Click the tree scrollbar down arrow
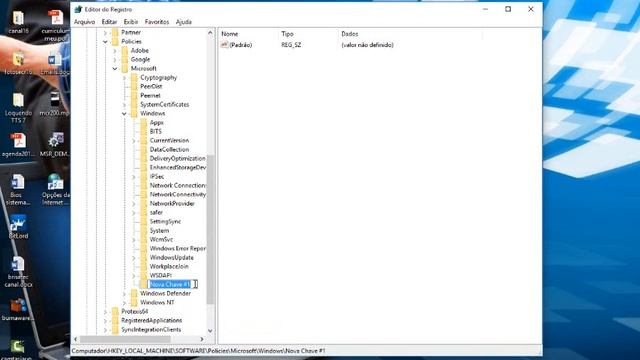Screen dimensions: 640x360 [x=211, y=331]
